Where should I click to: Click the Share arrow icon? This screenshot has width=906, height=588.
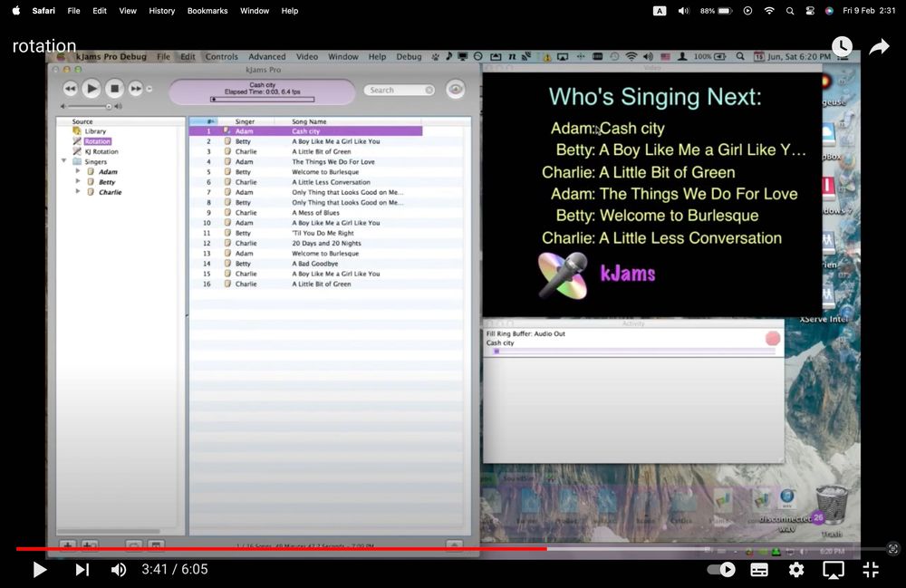[879, 46]
